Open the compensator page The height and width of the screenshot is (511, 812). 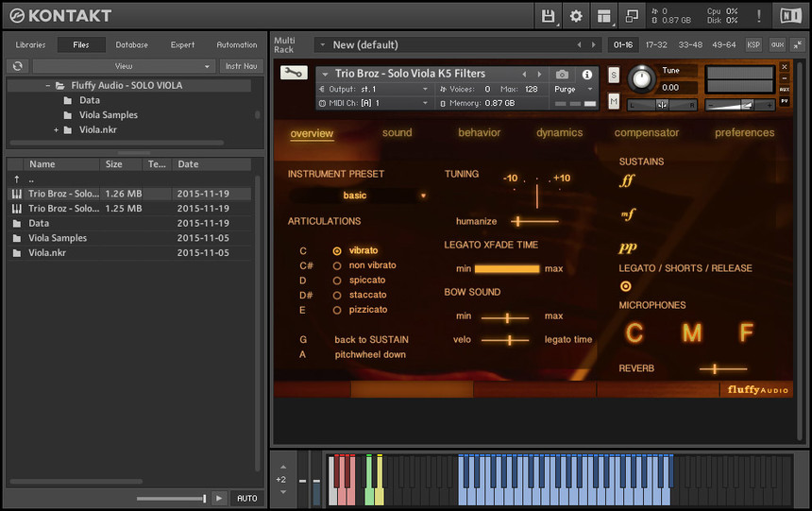point(646,132)
